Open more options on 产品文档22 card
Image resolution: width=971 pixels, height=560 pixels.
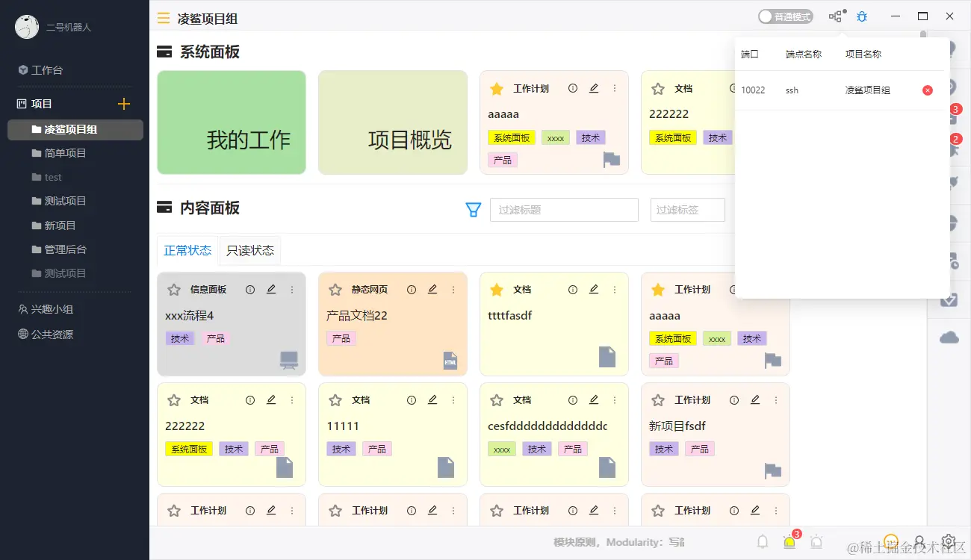[x=453, y=290]
